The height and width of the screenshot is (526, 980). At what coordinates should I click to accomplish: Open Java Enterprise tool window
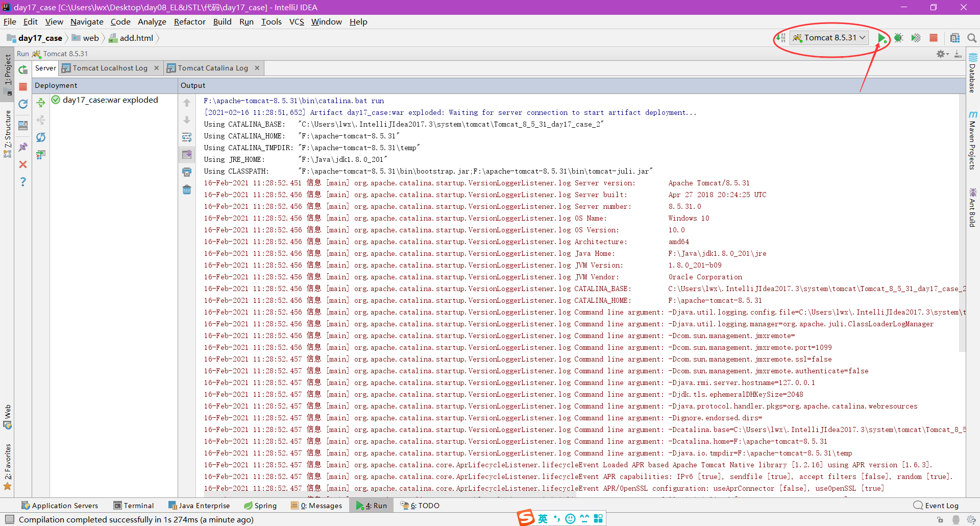click(199, 506)
